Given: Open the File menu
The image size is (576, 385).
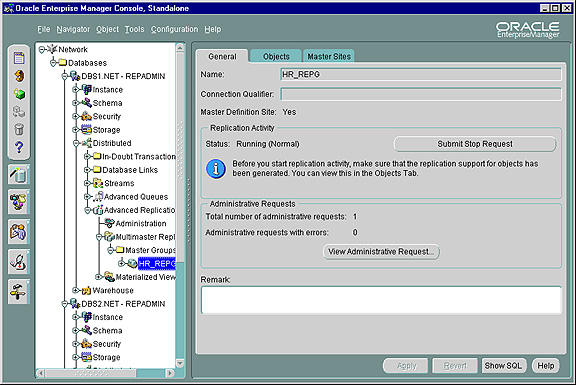Looking at the screenshot, I should 44,29.
